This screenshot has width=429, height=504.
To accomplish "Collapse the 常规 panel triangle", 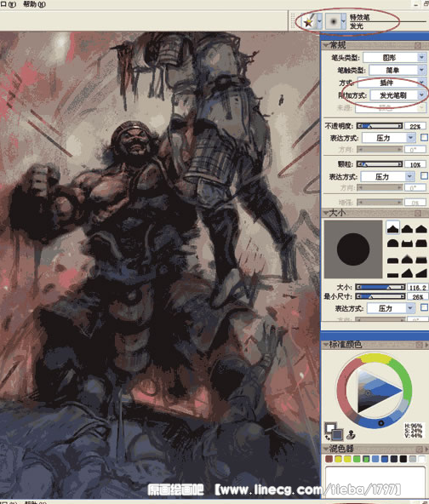I will tap(325, 45).
